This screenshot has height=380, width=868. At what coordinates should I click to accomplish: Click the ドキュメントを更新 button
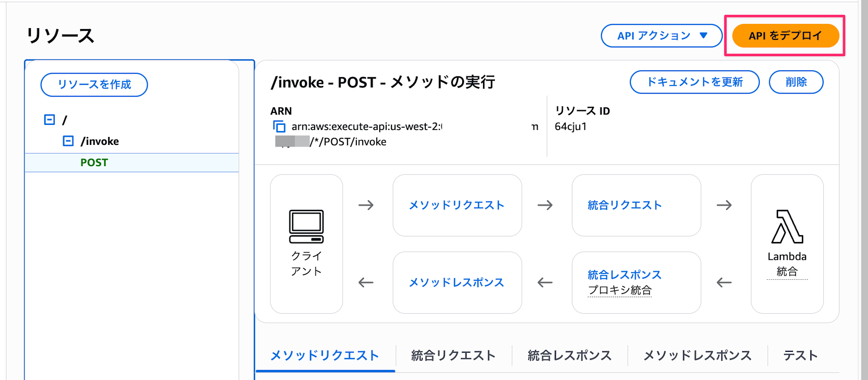pyautogui.click(x=694, y=82)
